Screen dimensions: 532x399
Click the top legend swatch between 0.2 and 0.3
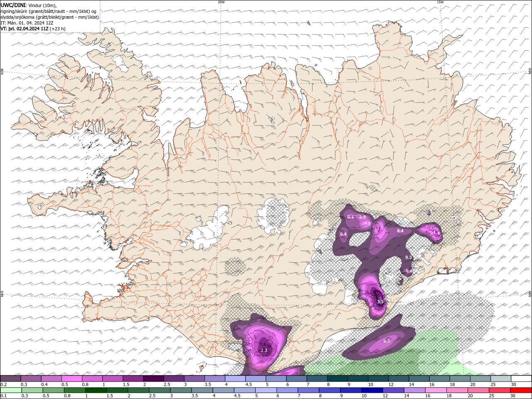coord(10,379)
